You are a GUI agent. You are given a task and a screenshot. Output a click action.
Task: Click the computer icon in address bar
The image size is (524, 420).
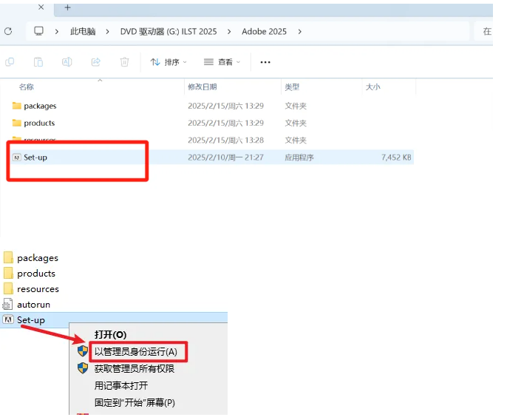pos(38,31)
